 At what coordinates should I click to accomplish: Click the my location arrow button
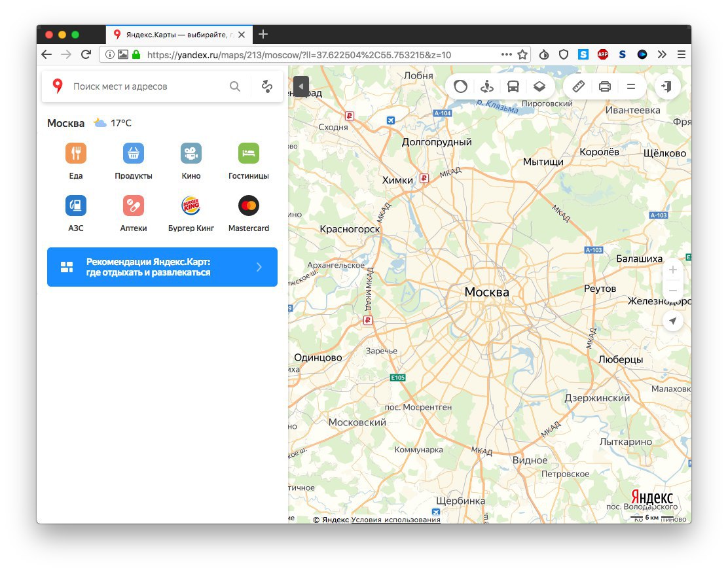click(673, 321)
